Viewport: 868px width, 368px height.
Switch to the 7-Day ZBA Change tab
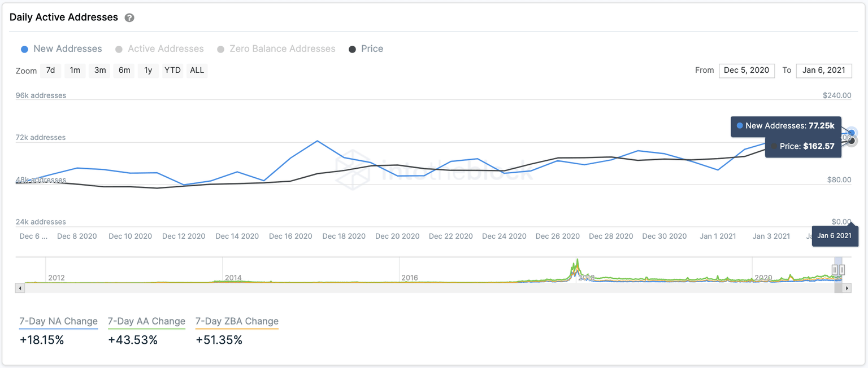(x=237, y=321)
